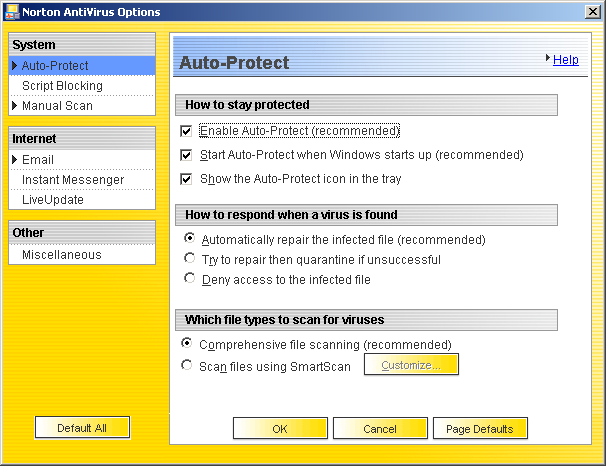Screen dimensions: 606x466
Task: Go to Manual Scan settings
Action: point(82,105)
